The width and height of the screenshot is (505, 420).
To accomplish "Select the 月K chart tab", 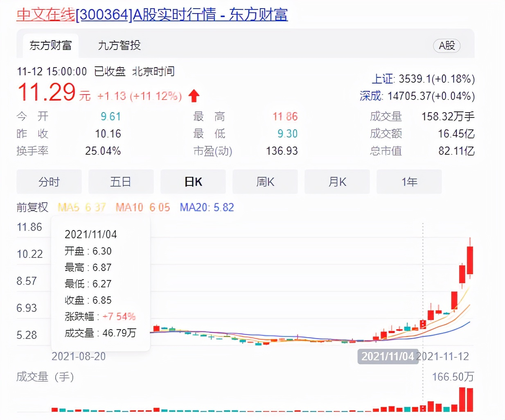I will 337,182.
